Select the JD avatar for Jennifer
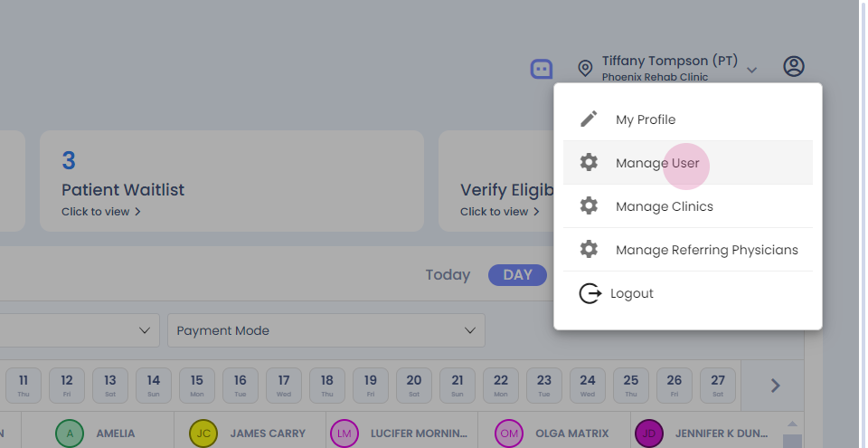This screenshot has height=448, width=868. tap(649, 434)
